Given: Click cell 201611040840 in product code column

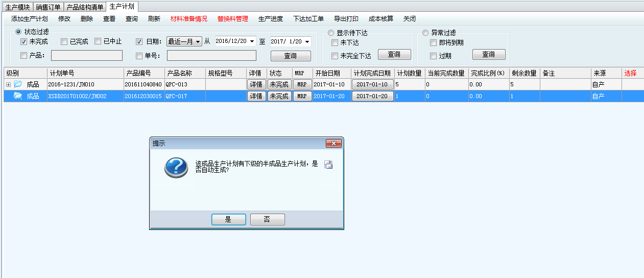Looking at the screenshot, I should [x=144, y=84].
